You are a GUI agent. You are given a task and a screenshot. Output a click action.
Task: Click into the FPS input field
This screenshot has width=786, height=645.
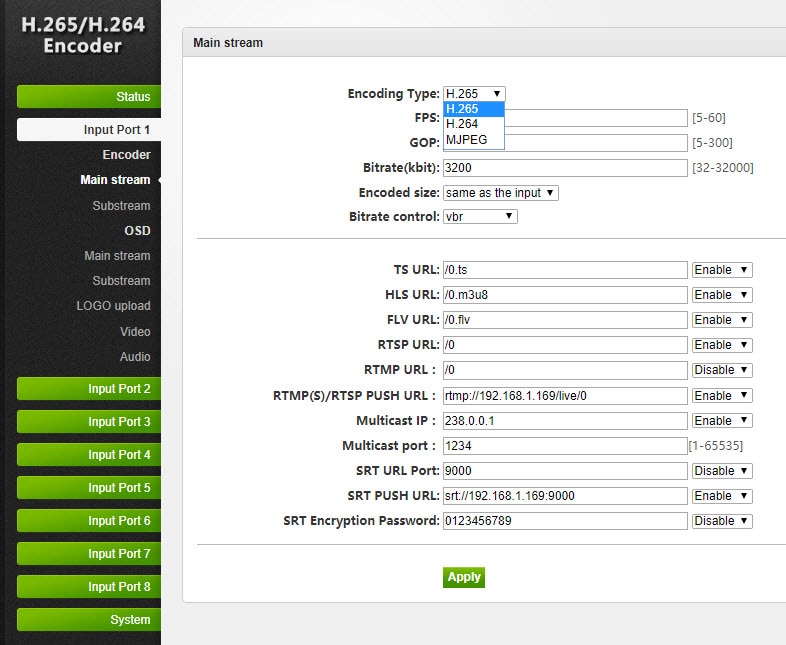596,118
